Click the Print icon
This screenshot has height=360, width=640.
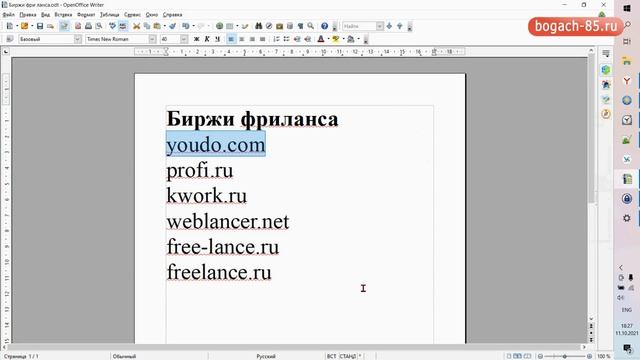pos(88,26)
